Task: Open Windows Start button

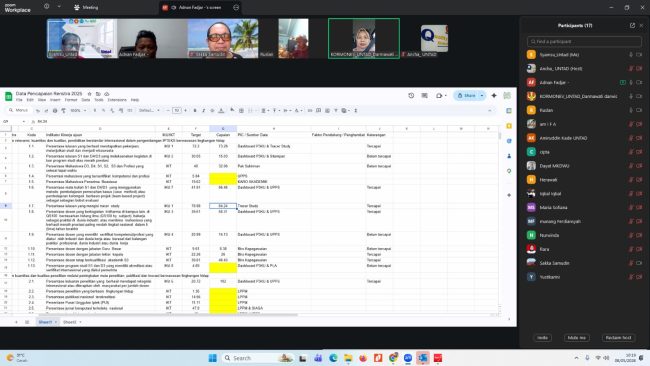Action: coord(213,358)
